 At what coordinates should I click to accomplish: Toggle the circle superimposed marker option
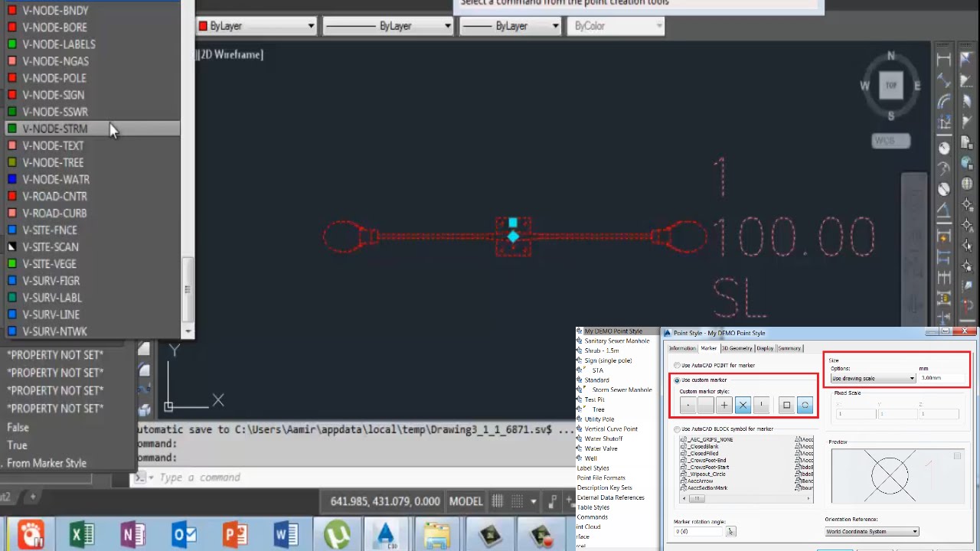coord(805,406)
